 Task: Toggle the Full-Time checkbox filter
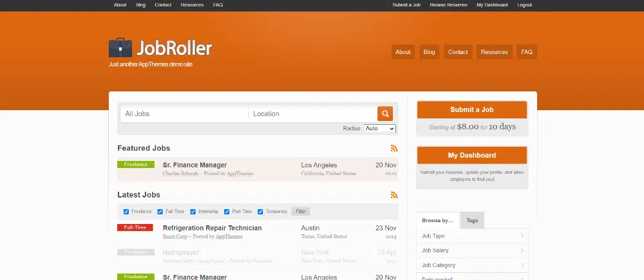pyautogui.click(x=160, y=212)
